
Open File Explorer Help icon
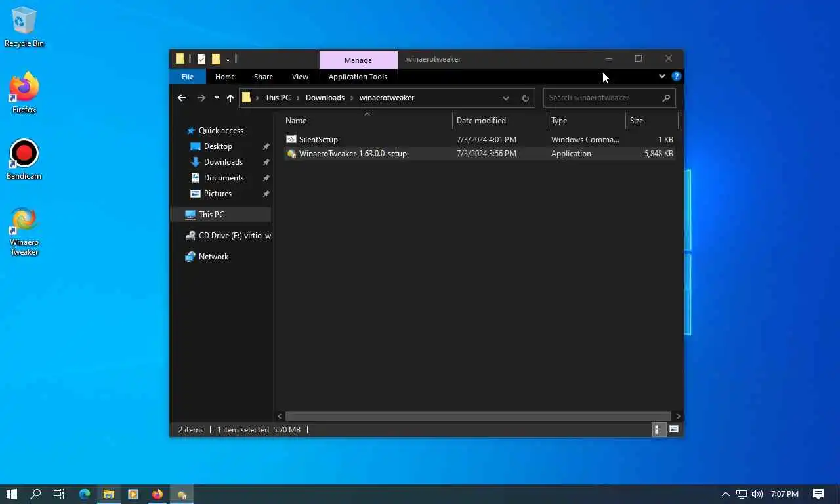click(x=677, y=76)
